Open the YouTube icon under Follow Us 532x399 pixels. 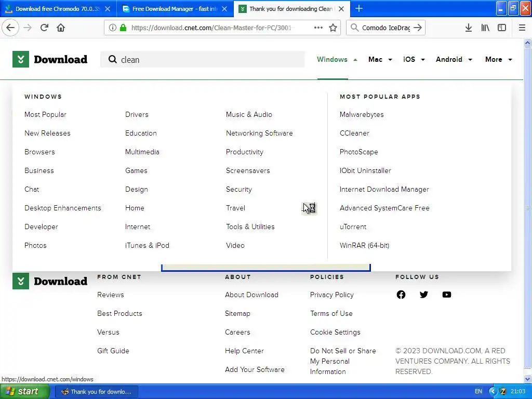coord(447,295)
